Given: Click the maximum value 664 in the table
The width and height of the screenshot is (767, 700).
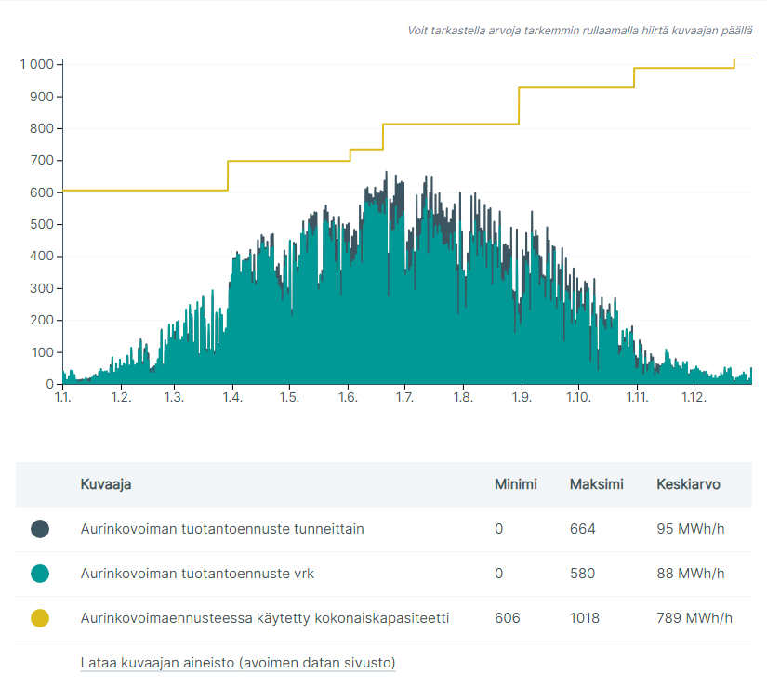Looking at the screenshot, I should 582,529.
